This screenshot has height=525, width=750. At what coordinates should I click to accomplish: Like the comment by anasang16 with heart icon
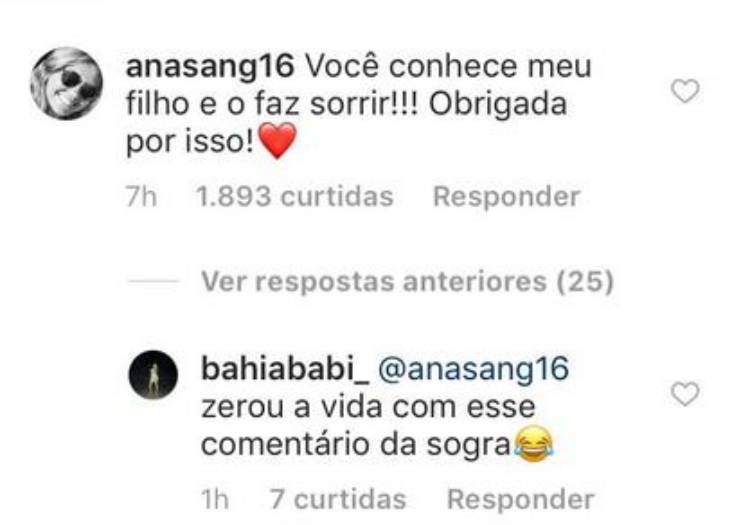tap(685, 91)
